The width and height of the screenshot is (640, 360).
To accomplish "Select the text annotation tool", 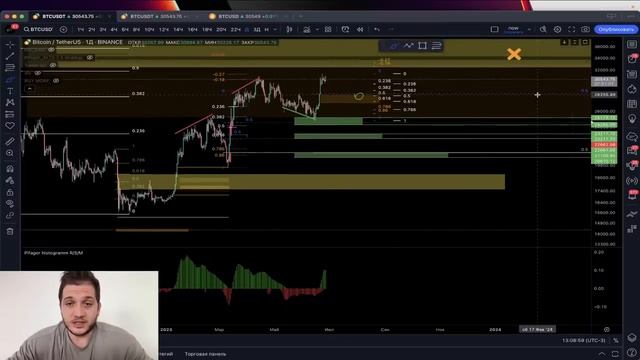I will [10, 91].
